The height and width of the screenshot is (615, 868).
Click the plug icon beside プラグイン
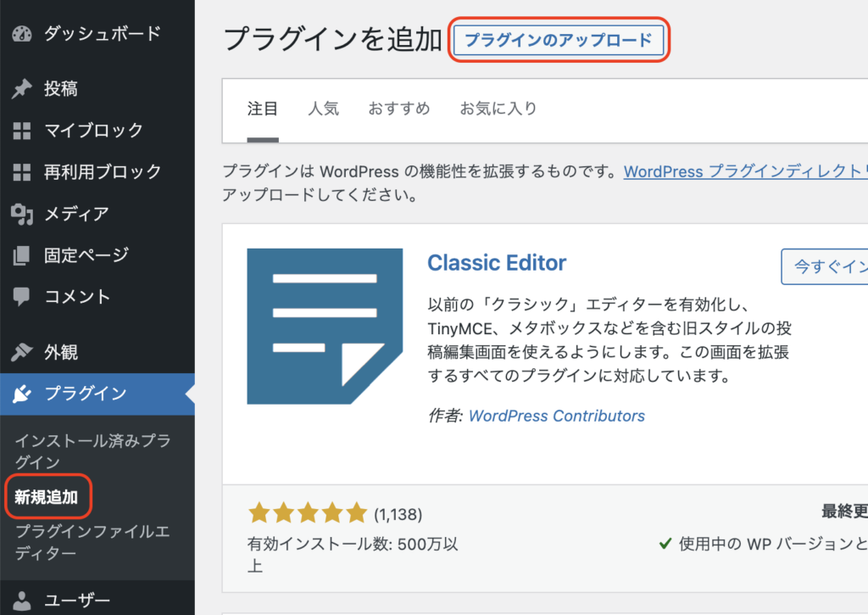(x=22, y=394)
